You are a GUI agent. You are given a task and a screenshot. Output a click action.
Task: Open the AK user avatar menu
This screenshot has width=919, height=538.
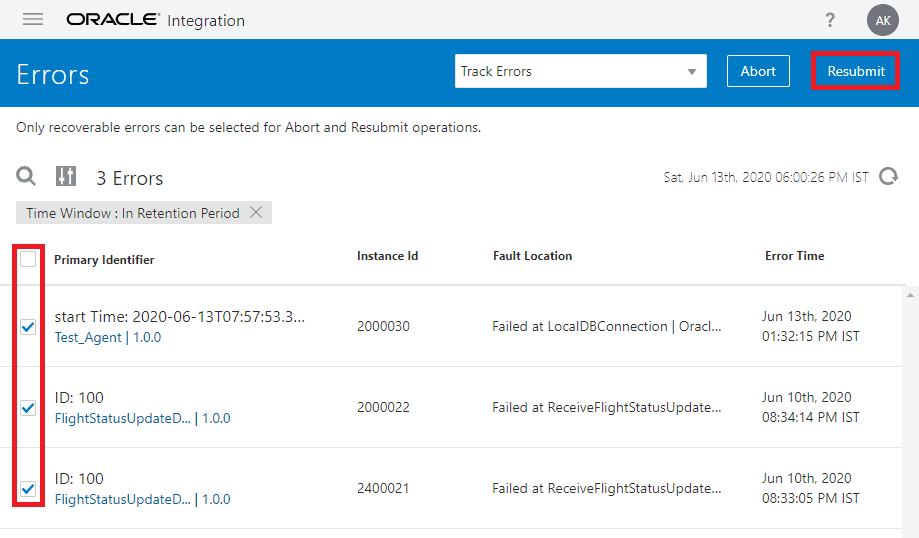[x=883, y=21]
